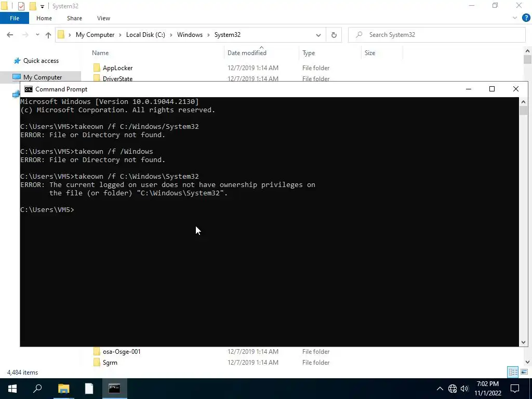The width and height of the screenshot is (532, 399).
Task: Select My Computer in navigation pane
Action: [x=43, y=77]
